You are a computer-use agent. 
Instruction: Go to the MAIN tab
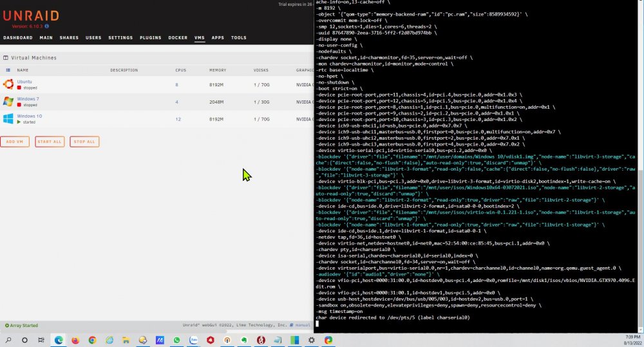[46, 38]
